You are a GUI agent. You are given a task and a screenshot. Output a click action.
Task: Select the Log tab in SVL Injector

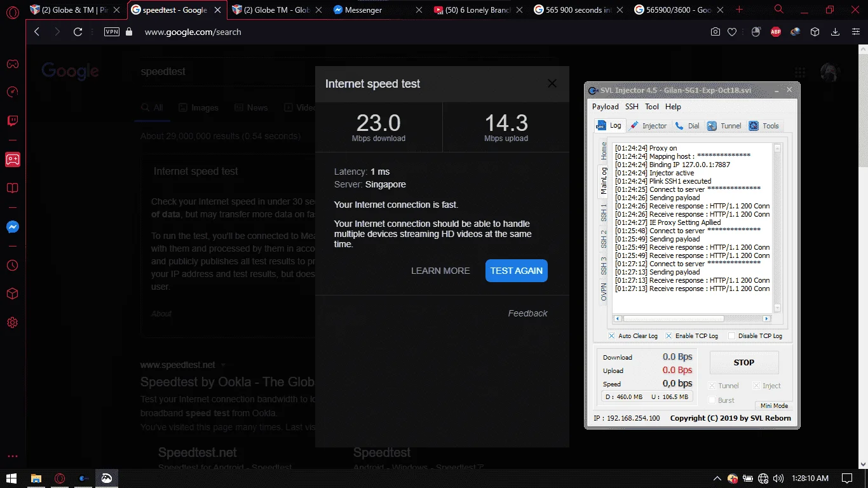click(609, 126)
